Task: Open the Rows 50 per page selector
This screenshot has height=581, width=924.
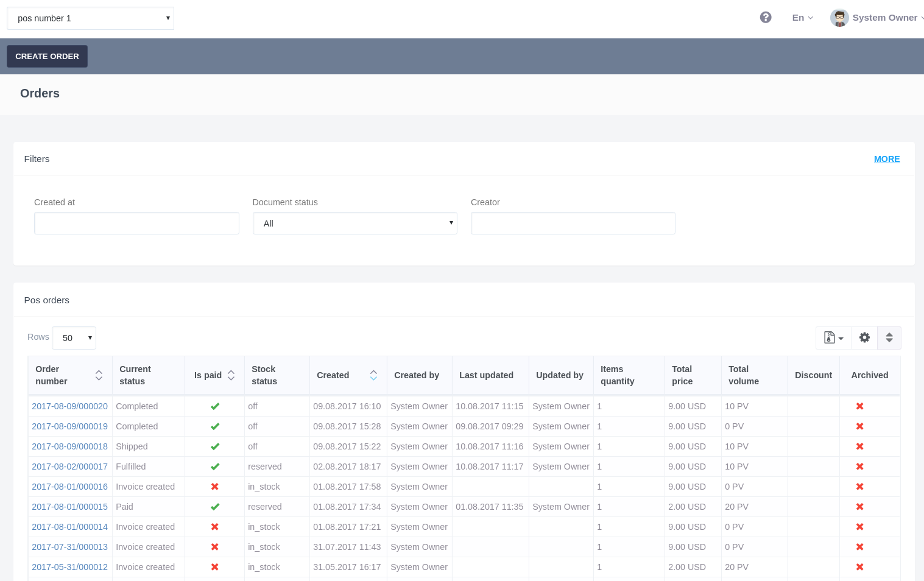Action: (x=74, y=338)
